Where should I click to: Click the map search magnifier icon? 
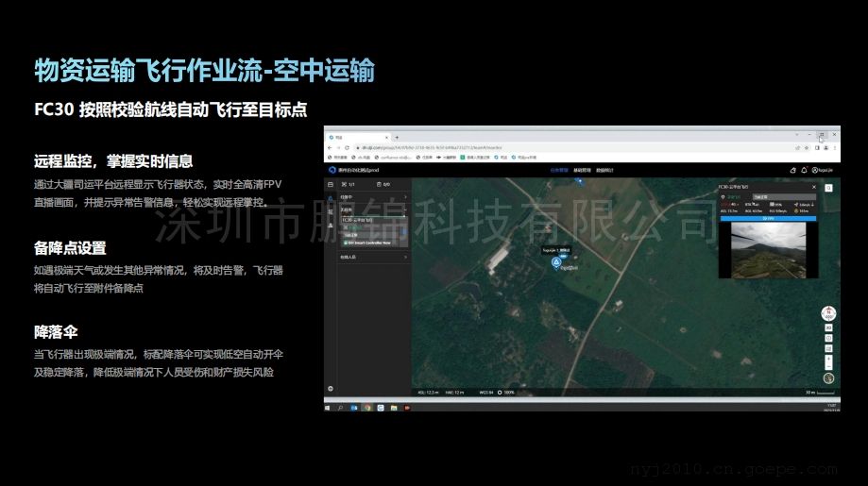coord(828,188)
